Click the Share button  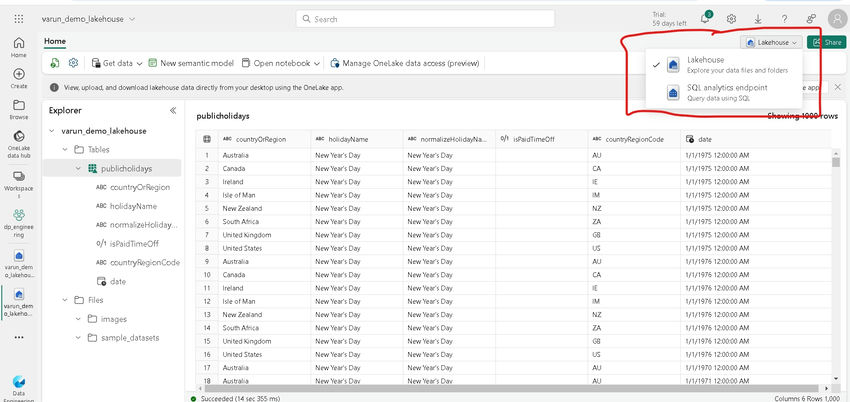[x=826, y=42]
